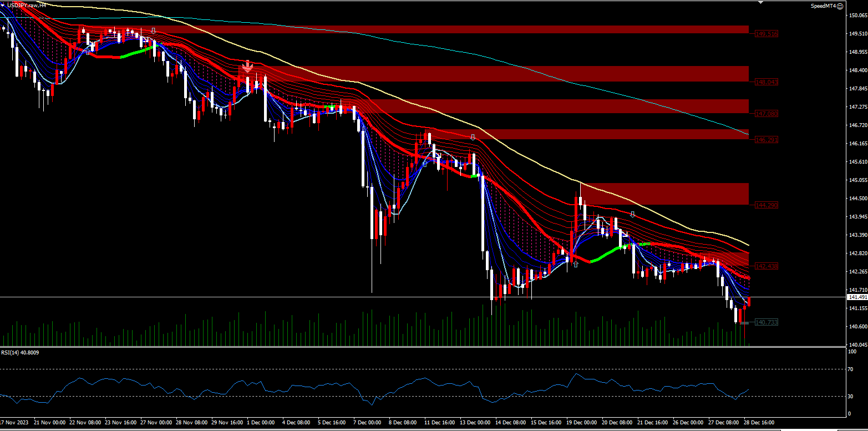Viewport: 868px width, 431px height.
Task: Click the SpeedMT4 smiley face icon
Action: pyautogui.click(x=840, y=6)
